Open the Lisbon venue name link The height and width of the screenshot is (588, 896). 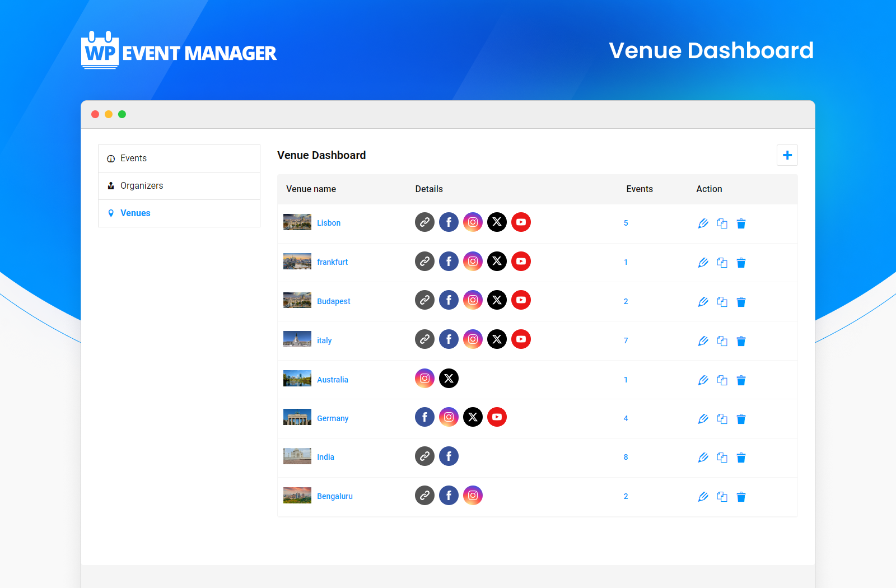point(329,223)
